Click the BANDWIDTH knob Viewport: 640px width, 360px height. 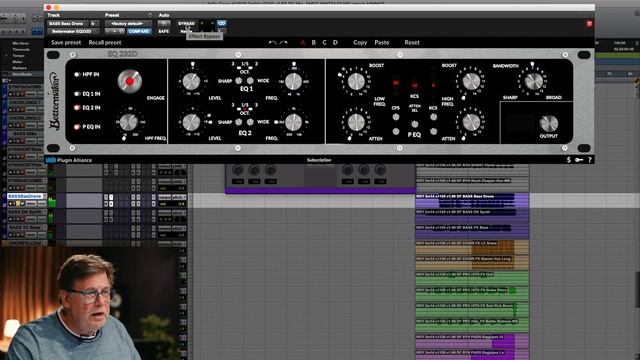click(x=533, y=81)
